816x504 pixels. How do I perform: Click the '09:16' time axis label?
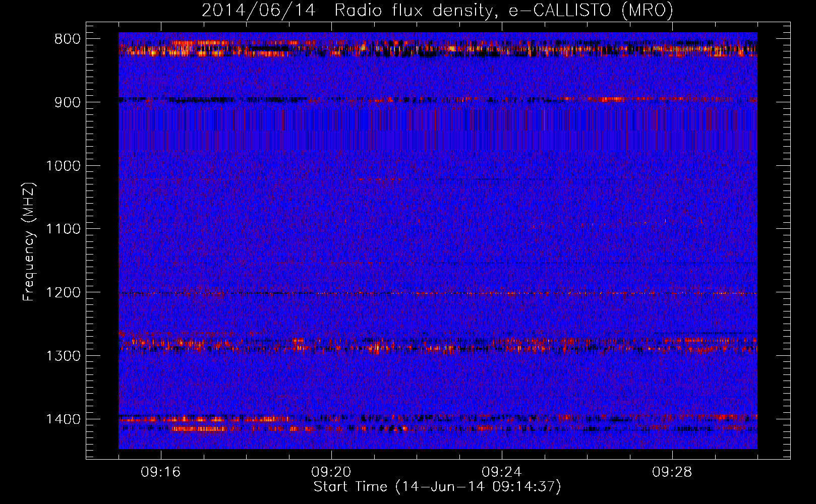pos(161,472)
